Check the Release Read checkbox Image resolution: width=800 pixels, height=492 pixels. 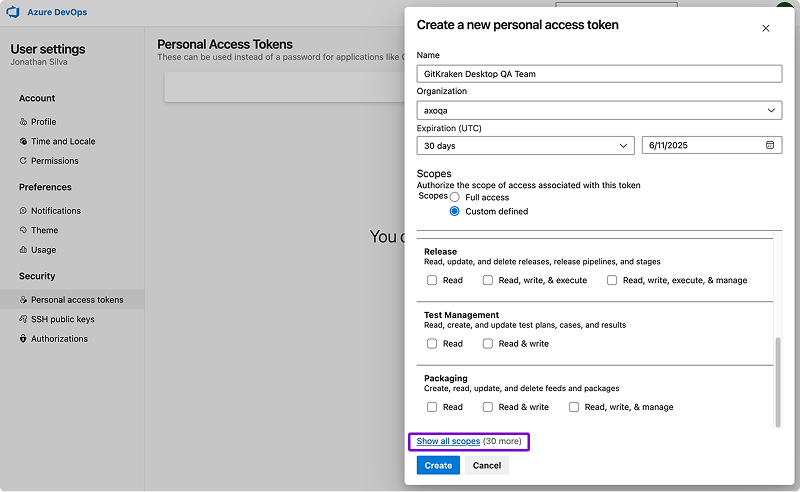coord(432,280)
